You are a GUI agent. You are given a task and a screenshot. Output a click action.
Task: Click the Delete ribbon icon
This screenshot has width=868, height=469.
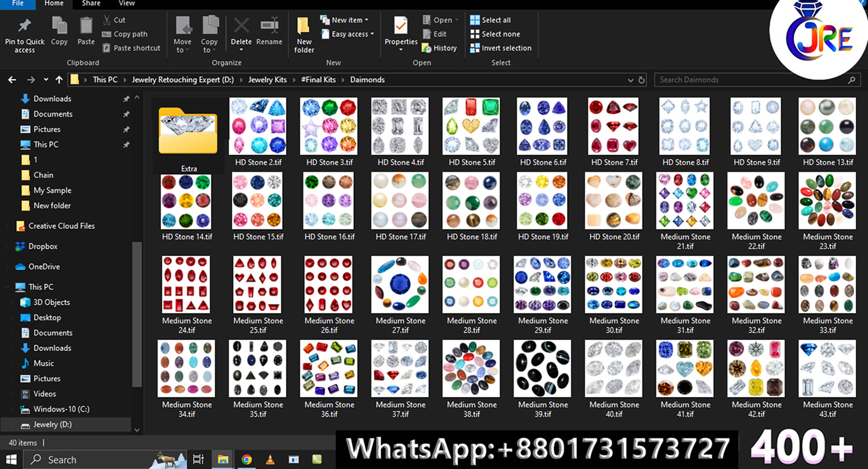tap(241, 27)
